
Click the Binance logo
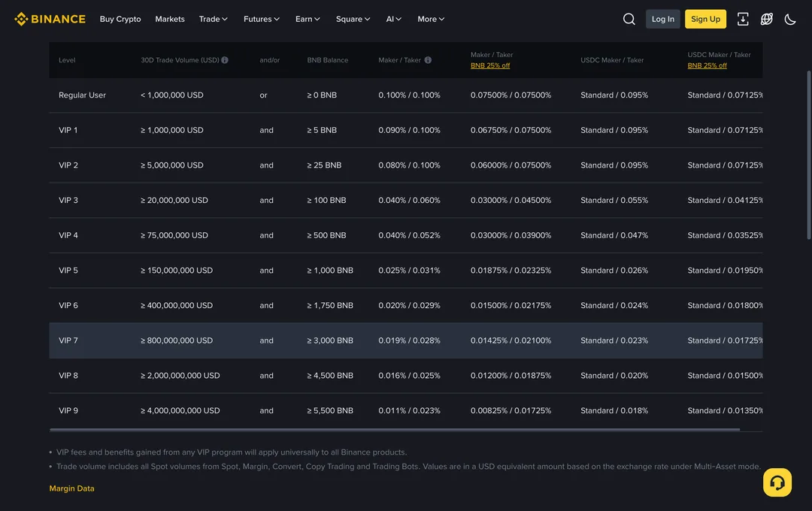tap(50, 19)
